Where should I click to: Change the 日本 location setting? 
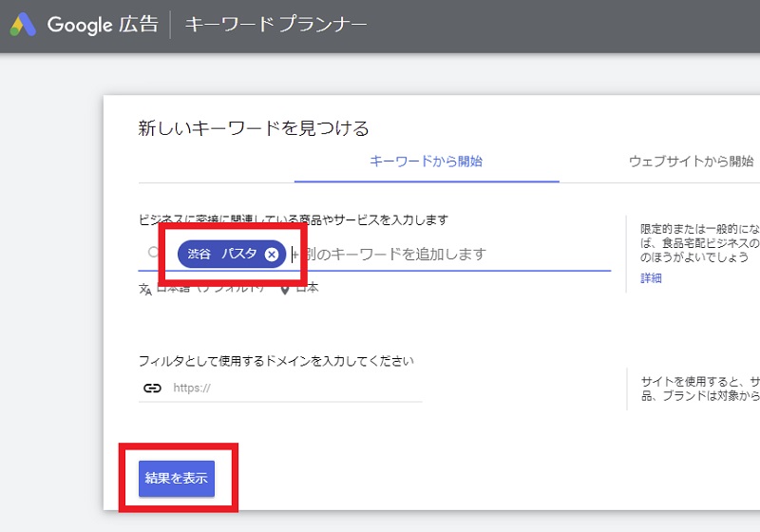pyautogui.click(x=307, y=288)
